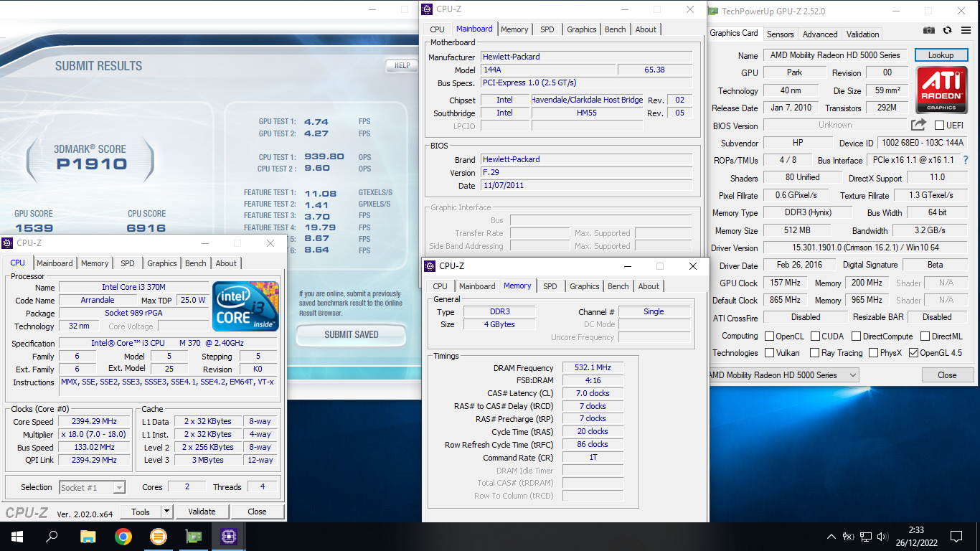Open the Windows Start menu

(17, 536)
